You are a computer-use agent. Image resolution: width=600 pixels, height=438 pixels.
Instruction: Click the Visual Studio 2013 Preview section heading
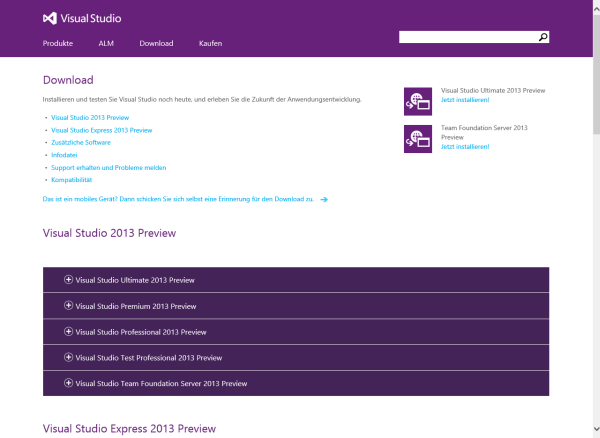pyautogui.click(x=109, y=233)
